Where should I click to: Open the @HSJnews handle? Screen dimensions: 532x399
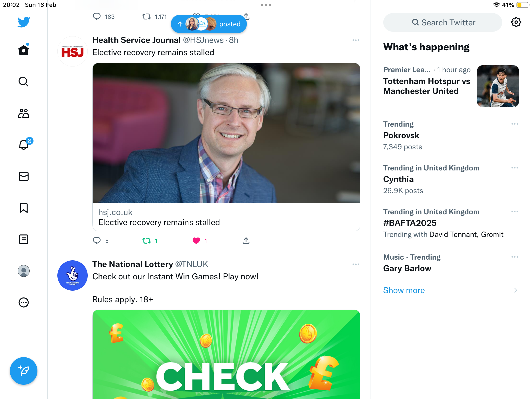(x=203, y=40)
